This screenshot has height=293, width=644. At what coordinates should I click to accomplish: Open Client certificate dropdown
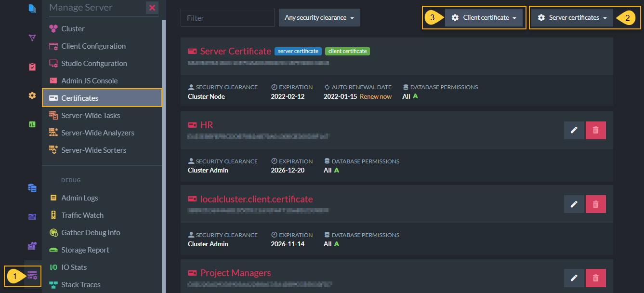484,18
